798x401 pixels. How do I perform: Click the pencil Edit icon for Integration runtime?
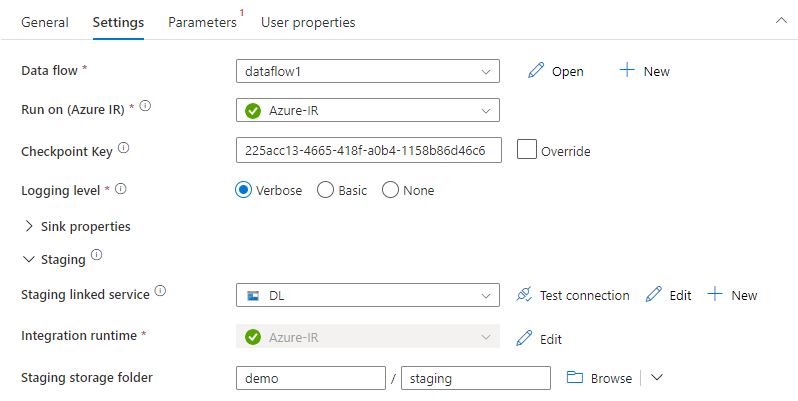pyautogui.click(x=524, y=338)
